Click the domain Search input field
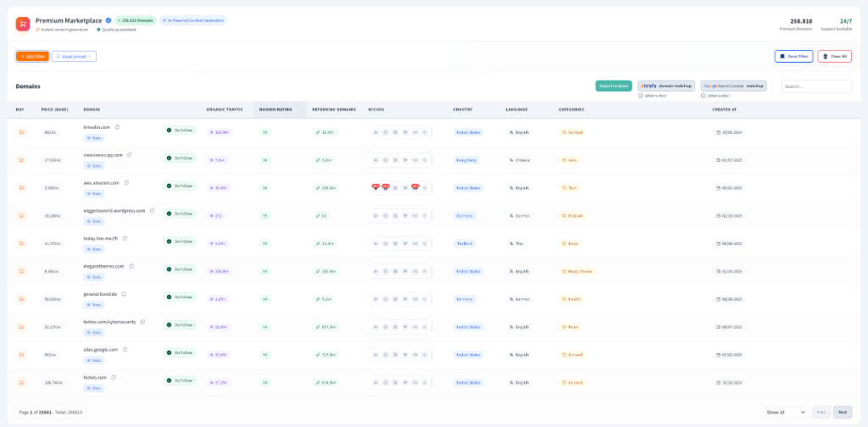 pyautogui.click(x=816, y=86)
